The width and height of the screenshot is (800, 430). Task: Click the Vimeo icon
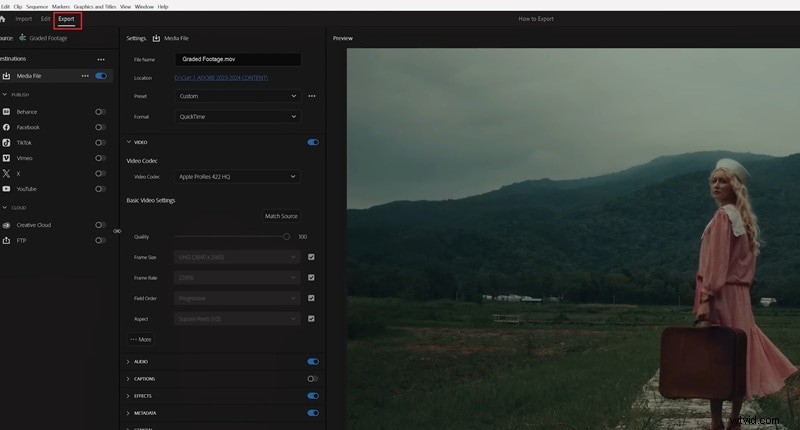click(6, 158)
